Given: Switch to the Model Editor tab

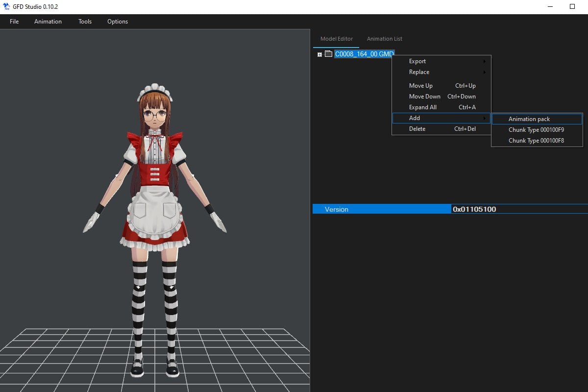Looking at the screenshot, I should 336,39.
